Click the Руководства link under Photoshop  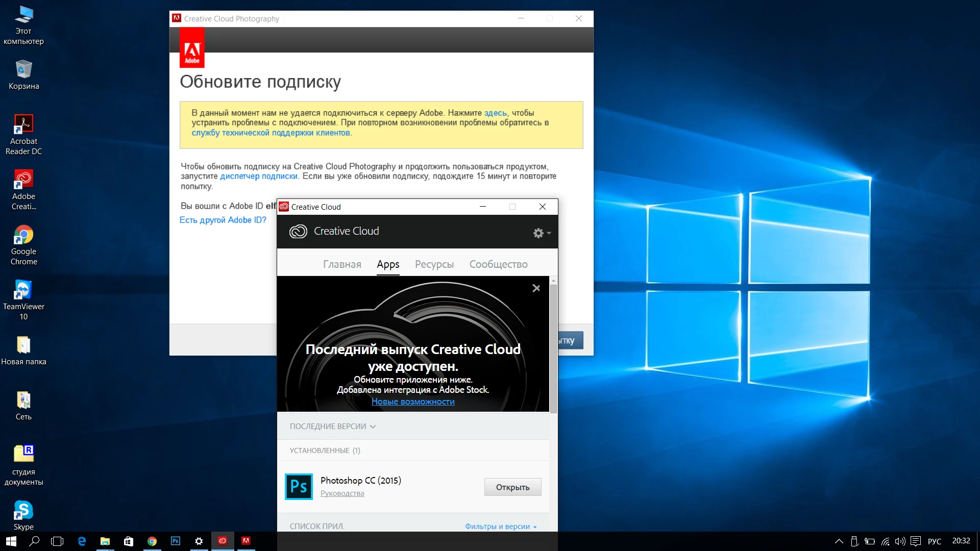(x=342, y=493)
